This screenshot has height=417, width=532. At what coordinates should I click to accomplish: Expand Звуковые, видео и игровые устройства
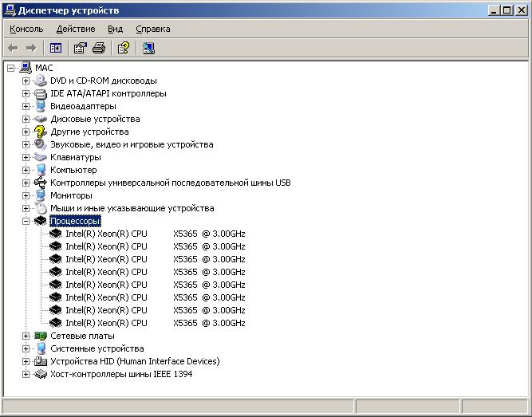26,144
